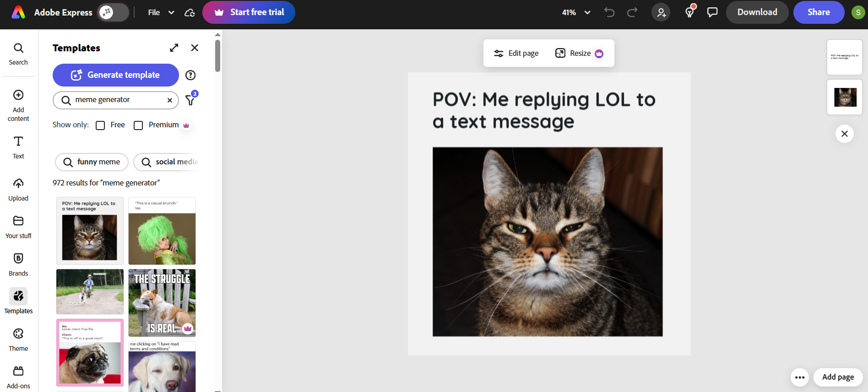Expand the Templates panel to full view

coord(174,48)
